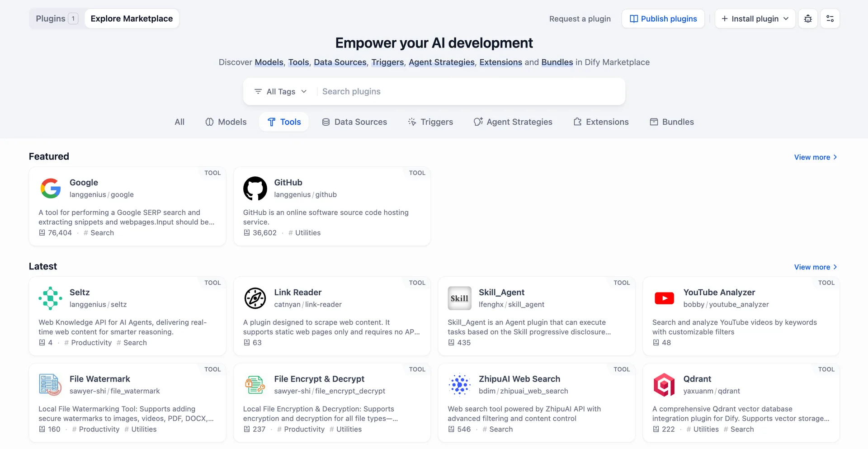
Task: Filter by the Models category
Action: [226, 122]
